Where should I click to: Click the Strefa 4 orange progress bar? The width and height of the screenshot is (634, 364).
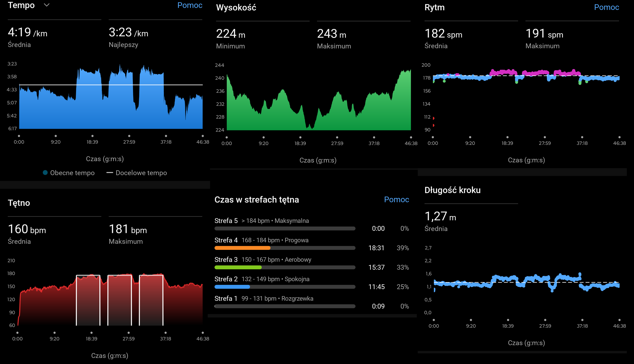point(242,248)
